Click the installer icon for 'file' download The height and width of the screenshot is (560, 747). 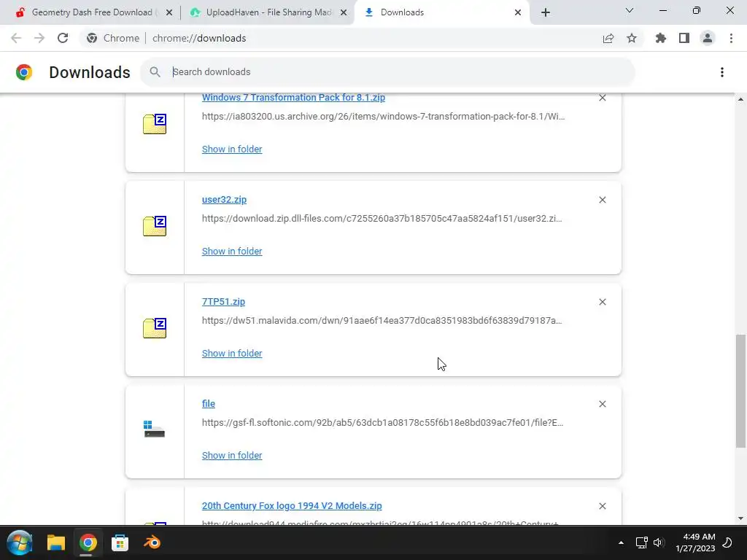tap(155, 429)
